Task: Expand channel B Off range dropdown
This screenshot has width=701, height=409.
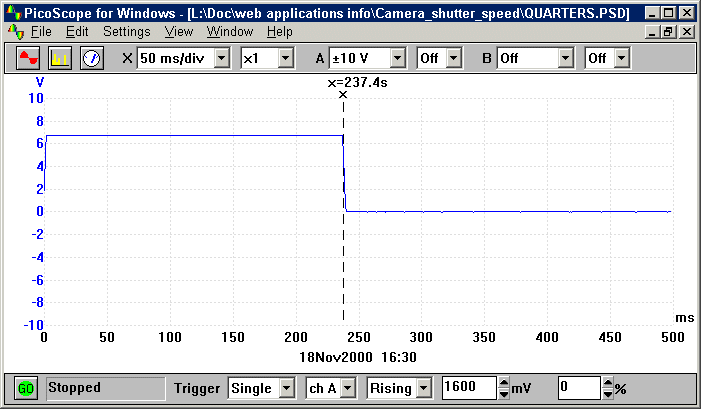Action: click(565, 59)
